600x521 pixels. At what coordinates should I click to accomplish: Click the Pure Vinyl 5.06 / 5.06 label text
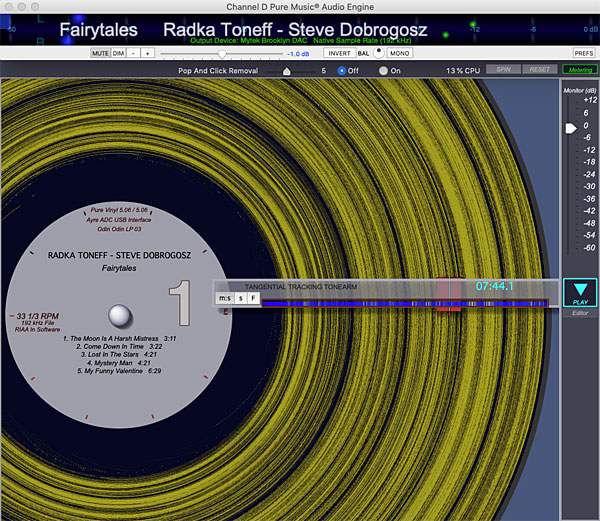[x=119, y=210]
